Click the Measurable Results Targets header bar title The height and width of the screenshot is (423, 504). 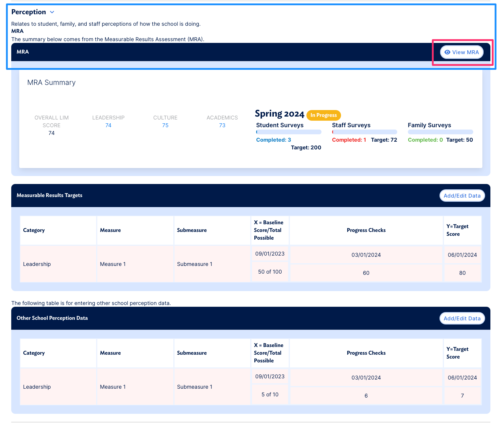pyautogui.click(x=49, y=195)
